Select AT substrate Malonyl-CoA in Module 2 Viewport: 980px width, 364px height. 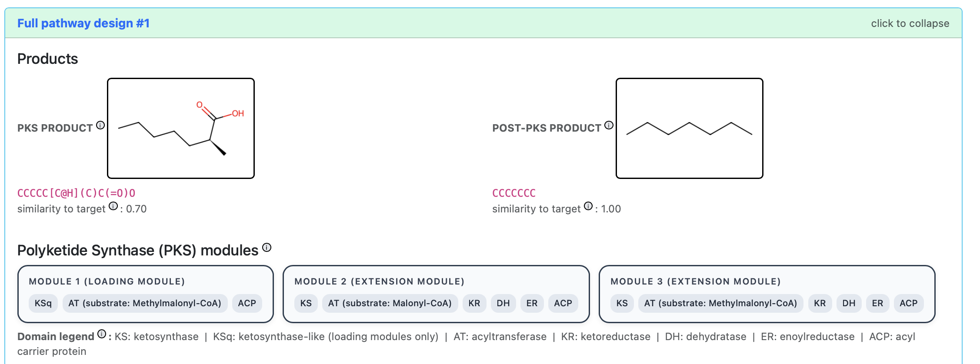coord(390,303)
